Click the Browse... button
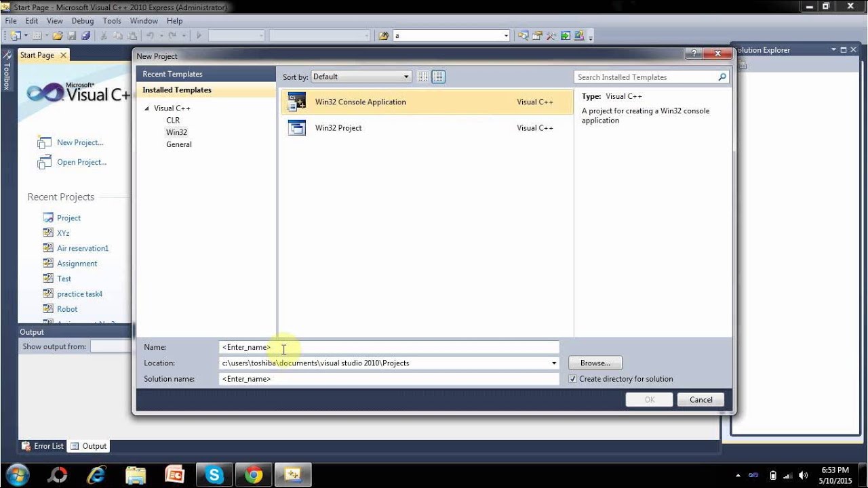The width and height of the screenshot is (868, 488). click(595, 363)
